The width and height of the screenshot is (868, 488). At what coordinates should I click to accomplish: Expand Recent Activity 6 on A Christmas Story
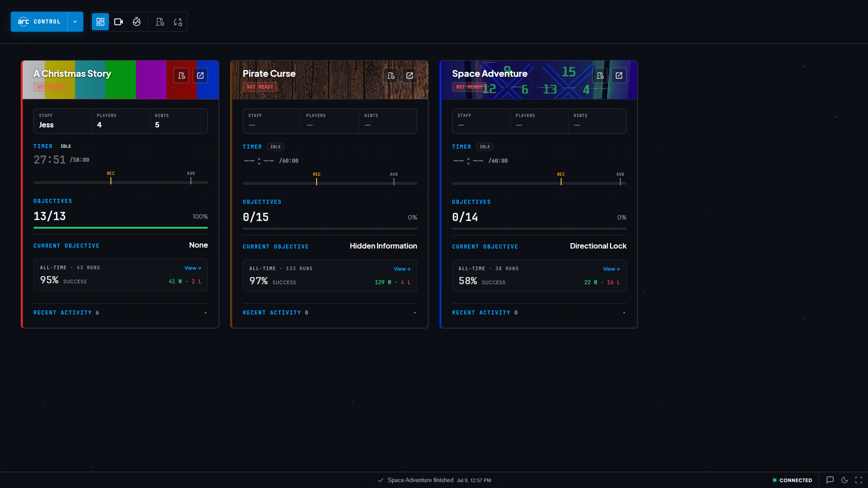[x=120, y=313]
